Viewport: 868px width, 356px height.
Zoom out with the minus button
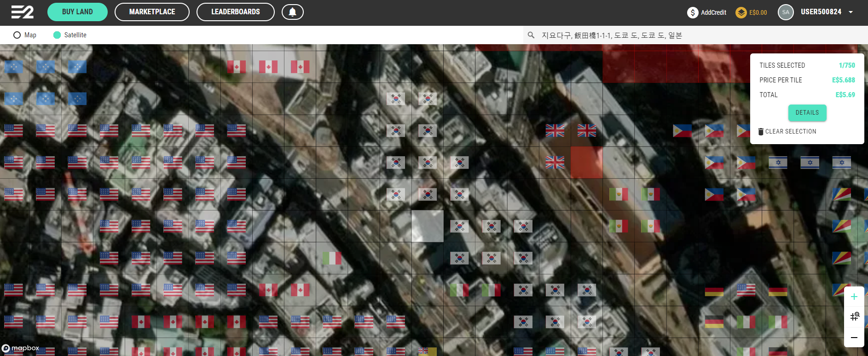pyautogui.click(x=854, y=338)
